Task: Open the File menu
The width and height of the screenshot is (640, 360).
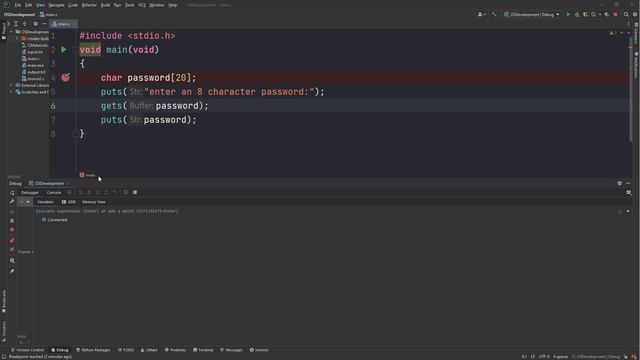Action: tap(18, 5)
